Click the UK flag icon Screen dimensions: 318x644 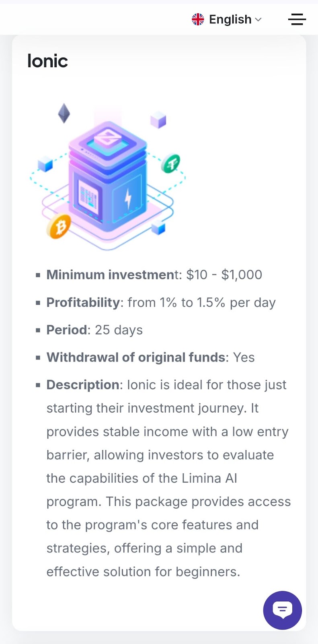coord(198,19)
